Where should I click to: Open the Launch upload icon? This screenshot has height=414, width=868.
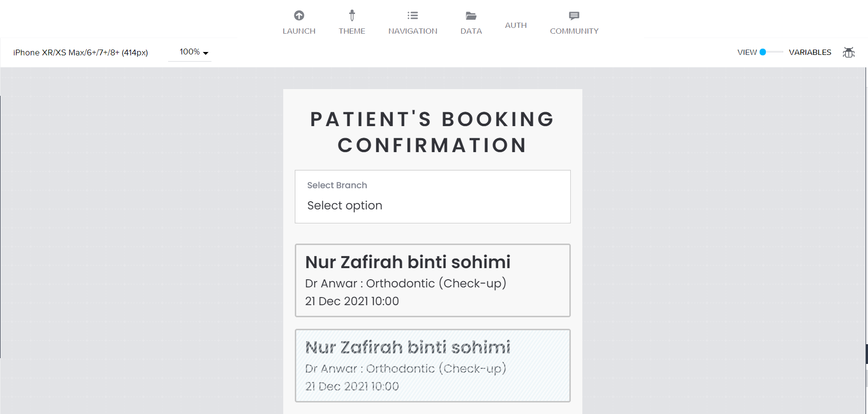pos(299,16)
